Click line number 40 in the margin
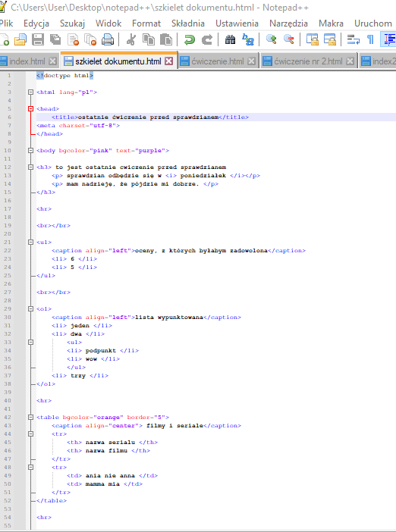396x532 pixels. 8,401
